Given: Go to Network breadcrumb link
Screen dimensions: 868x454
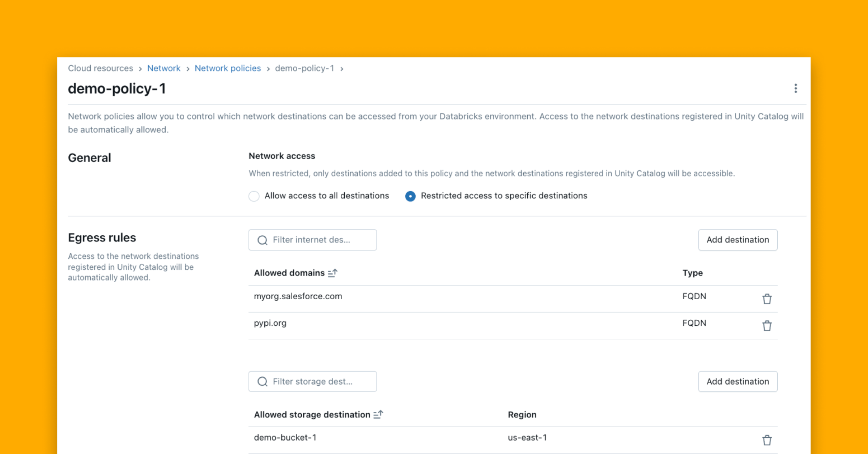Looking at the screenshot, I should [x=163, y=68].
